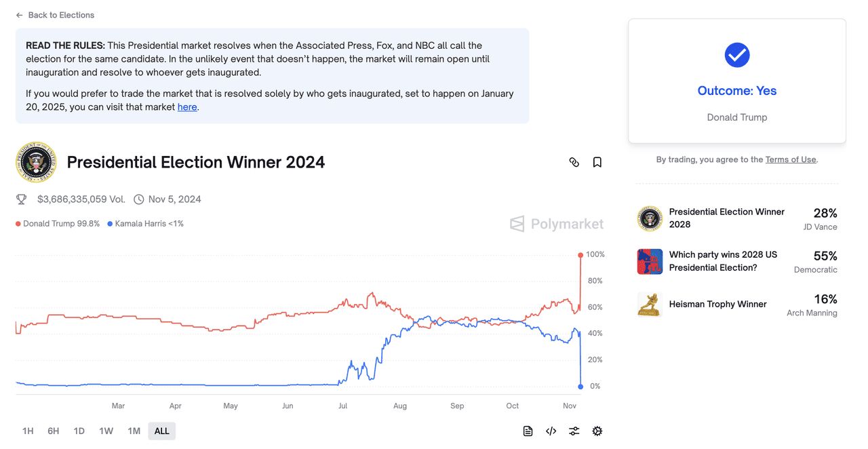Open the Terms of Use link
Screen dimensions: 868x449
[x=791, y=159]
